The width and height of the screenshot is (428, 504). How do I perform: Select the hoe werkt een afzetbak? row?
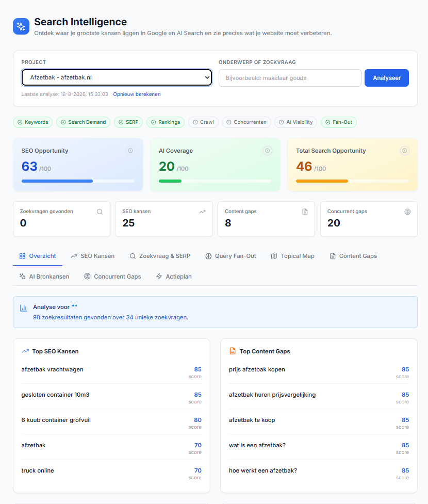tap(319, 474)
